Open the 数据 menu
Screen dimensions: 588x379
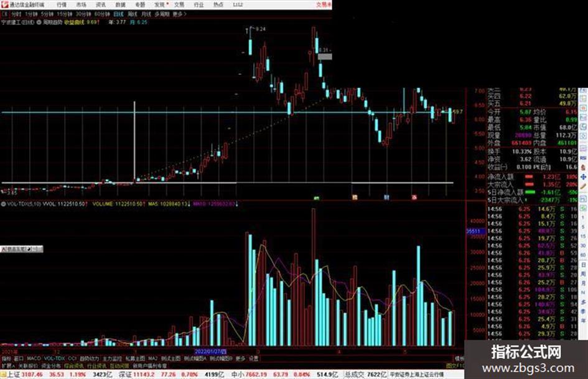tap(120, 4)
